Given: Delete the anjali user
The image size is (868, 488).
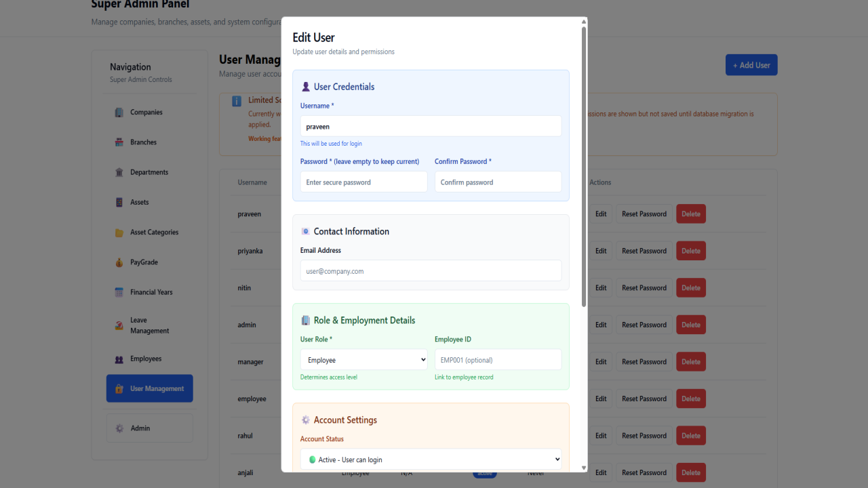Looking at the screenshot, I should point(691,472).
